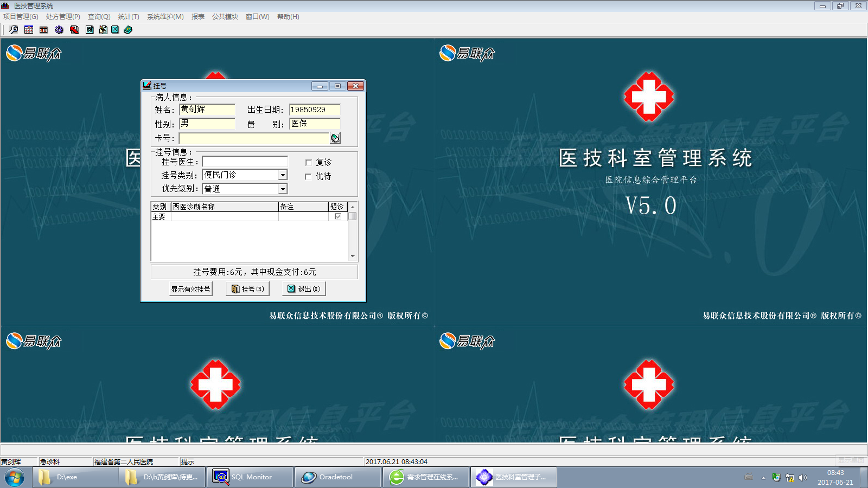Switch to 需求管理在线系 taskbar window
This screenshot has height=488, width=868.
tap(426, 477)
